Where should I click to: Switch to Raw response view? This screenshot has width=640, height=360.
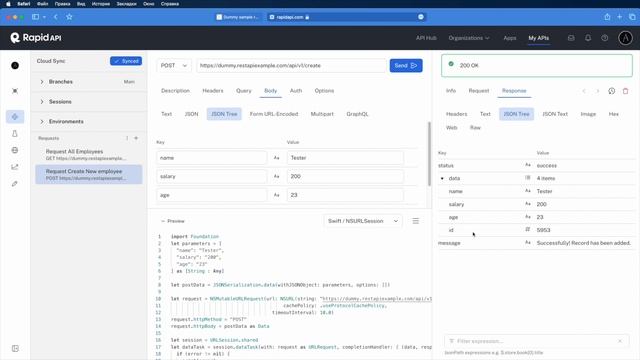[475, 127]
